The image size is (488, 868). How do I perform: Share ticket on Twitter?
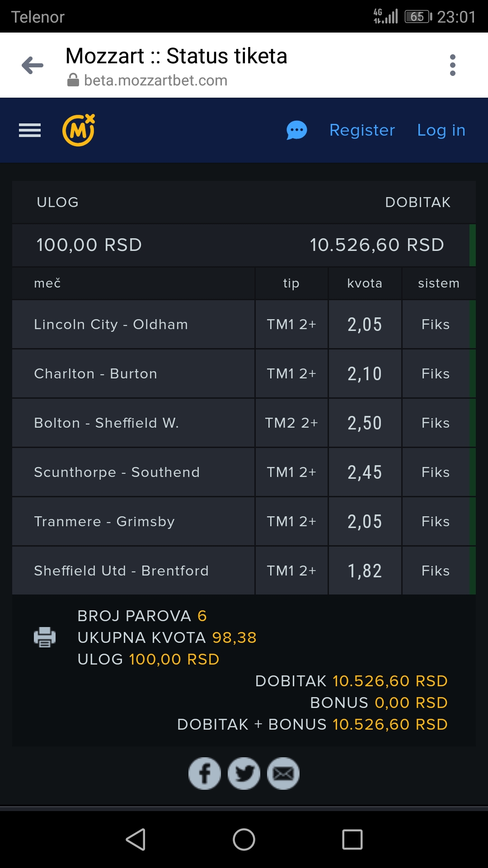point(244,774)
